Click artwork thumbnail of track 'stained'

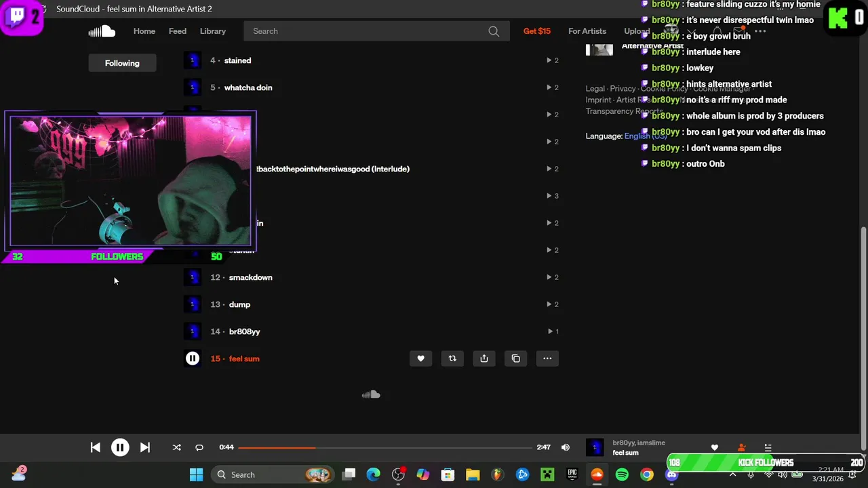pyautogui.click(x=193, y=60)
